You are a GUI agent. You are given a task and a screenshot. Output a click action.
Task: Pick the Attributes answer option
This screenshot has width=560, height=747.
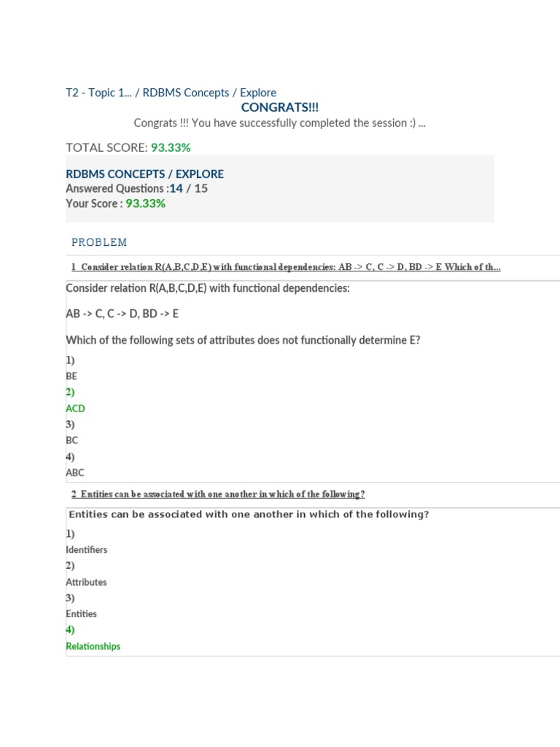click(x=86, y=582)
